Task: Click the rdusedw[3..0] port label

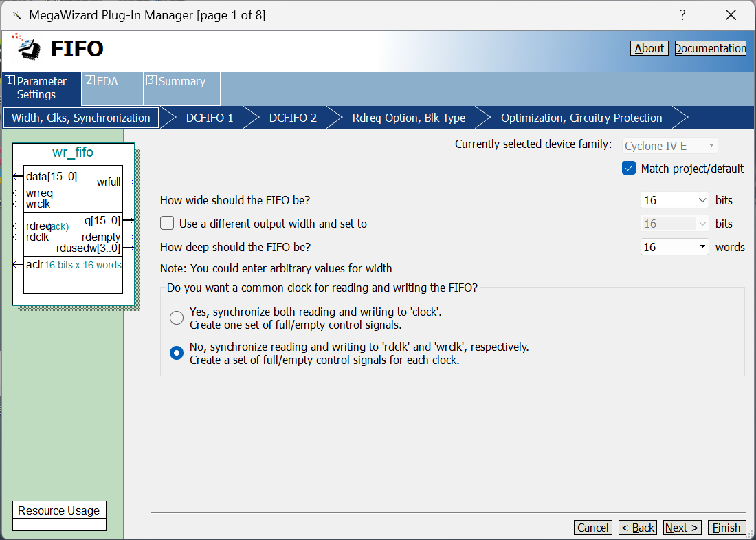Action: (88, 248)
